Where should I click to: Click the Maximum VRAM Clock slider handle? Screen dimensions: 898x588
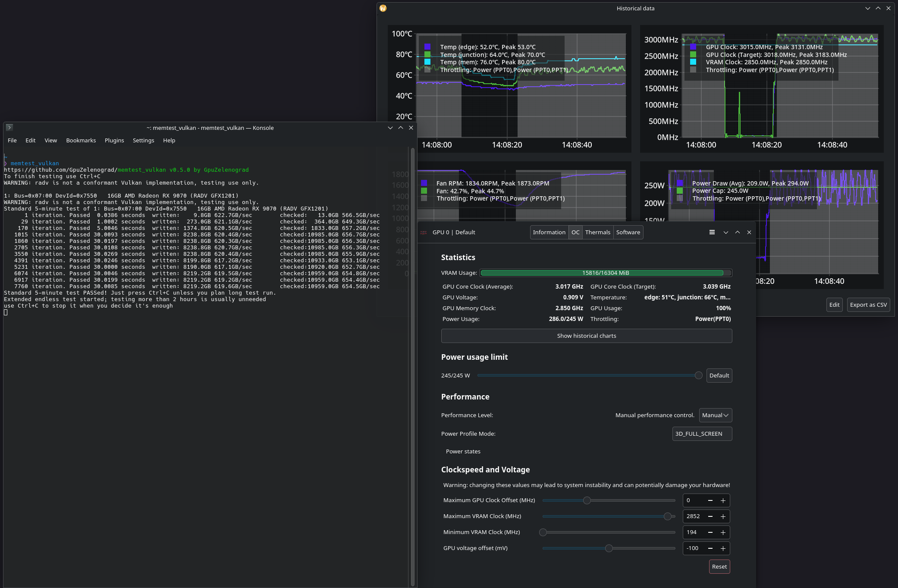click(668, 516)
